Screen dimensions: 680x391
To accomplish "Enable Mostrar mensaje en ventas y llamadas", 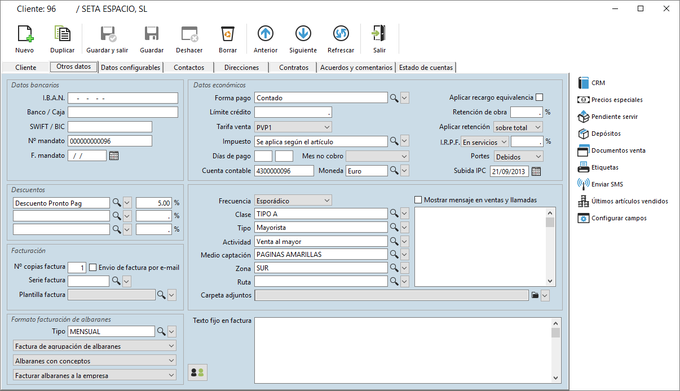I will coord(418,200).
